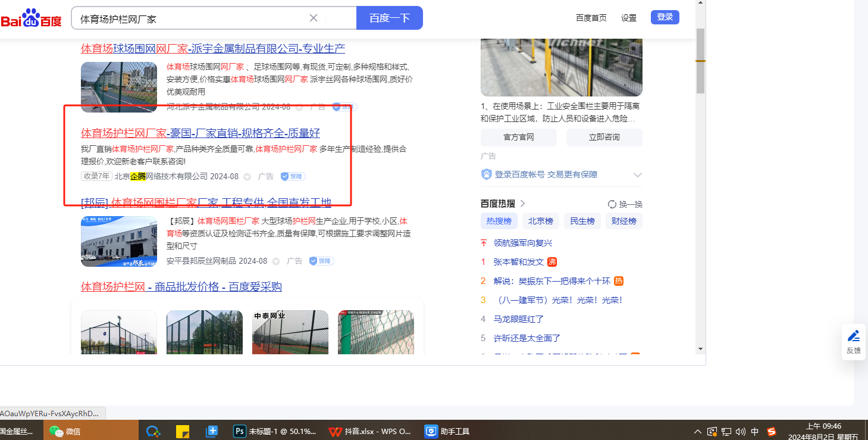Open ad options dropdown on 安平县邦辰丝网制品 result
Viewport: 868px width, 440px height.
point(275,261)
